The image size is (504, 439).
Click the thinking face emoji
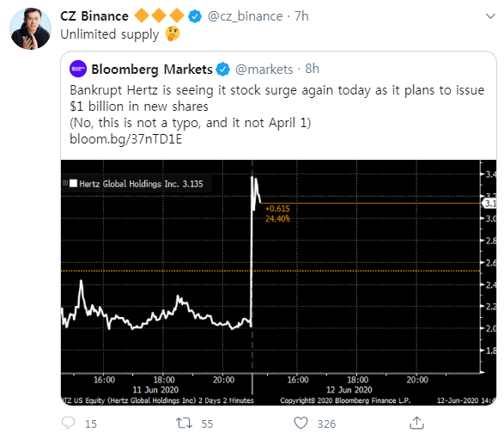tap(173, 34)
